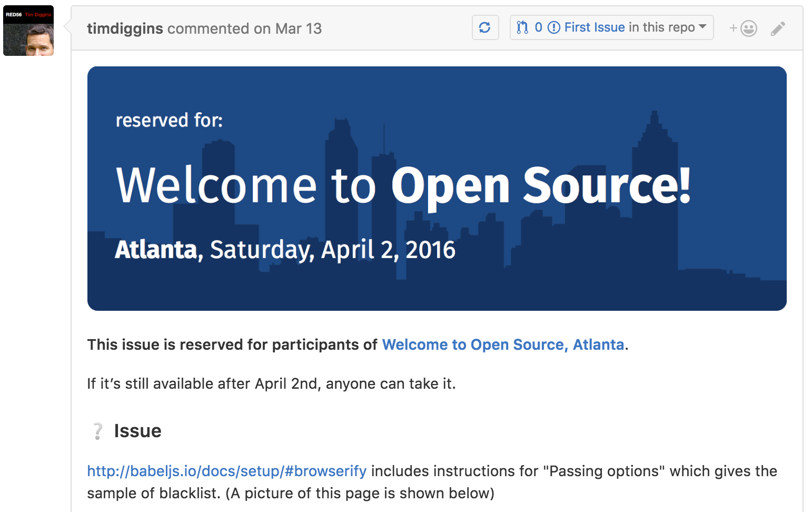Expand the 'in this repo' dropdown caret

click(702, 26)
